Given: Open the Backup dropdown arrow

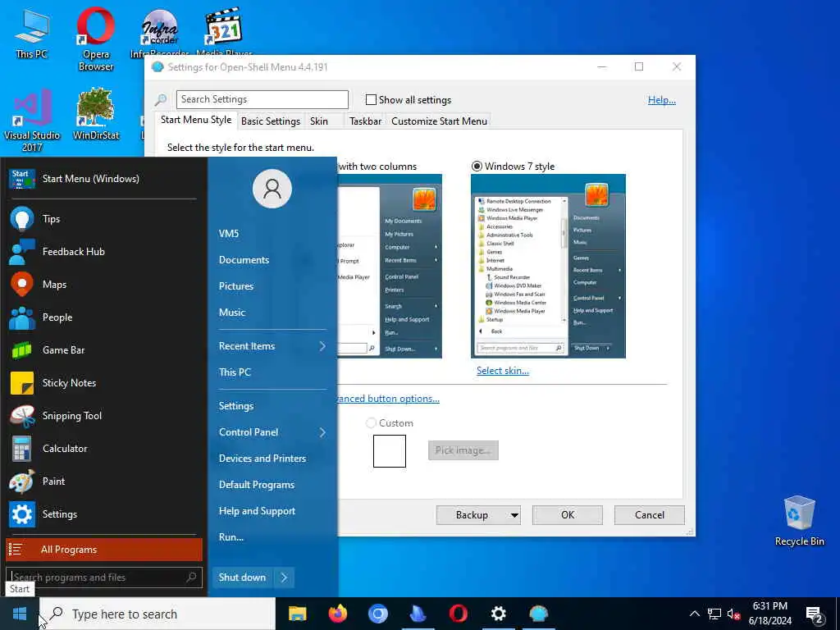Looking at the screenshot, I should click(x=514, y=515).
